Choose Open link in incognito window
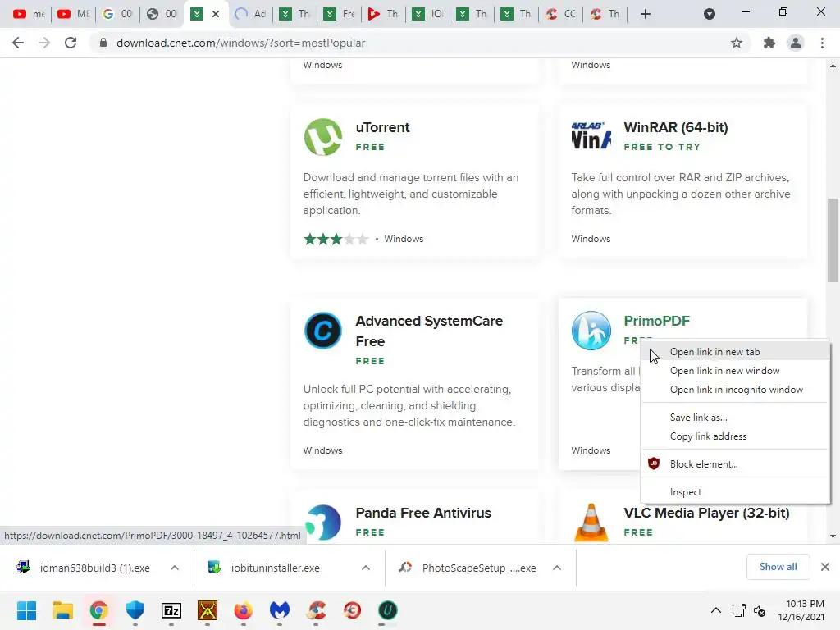The height and width of the screenshot is (630, 840). [736, 390]
